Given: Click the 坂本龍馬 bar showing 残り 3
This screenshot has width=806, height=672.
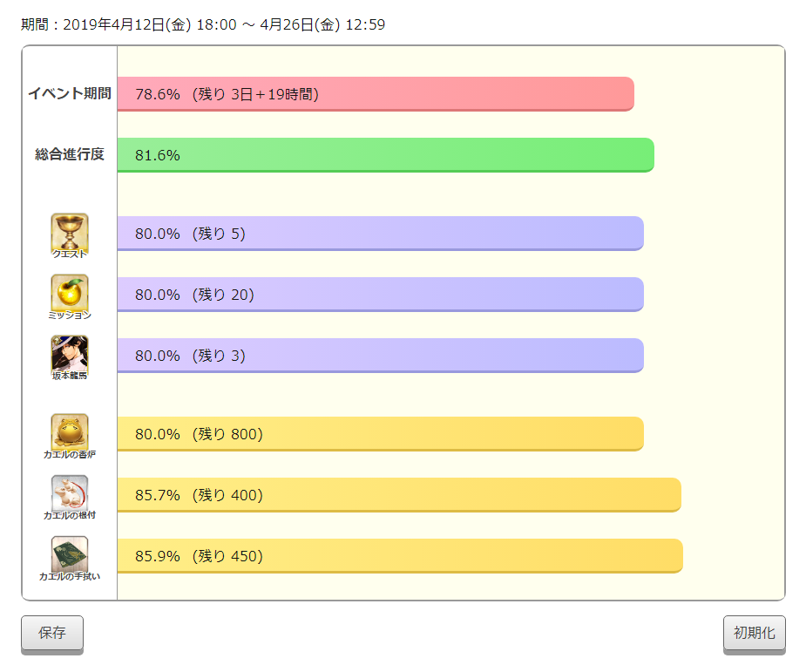Looking at the screenshot, I should [381, 356].
